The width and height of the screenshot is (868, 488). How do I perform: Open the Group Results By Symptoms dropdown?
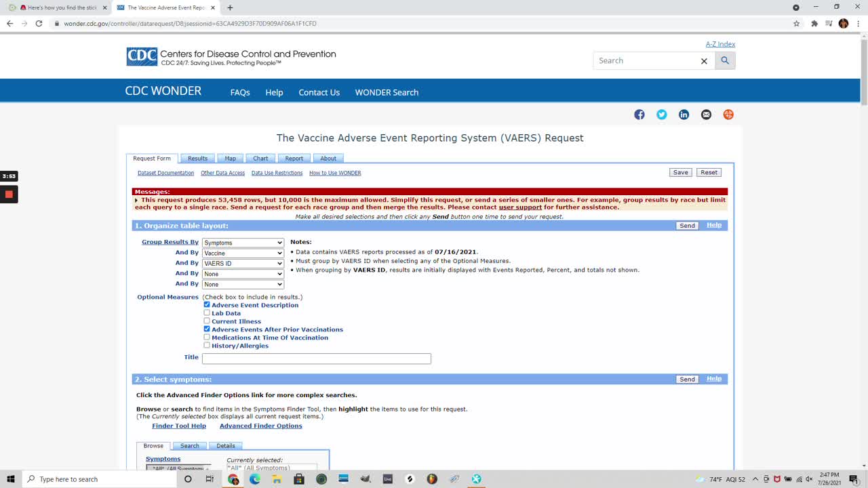pyautogui.click(x=243, y=243)
